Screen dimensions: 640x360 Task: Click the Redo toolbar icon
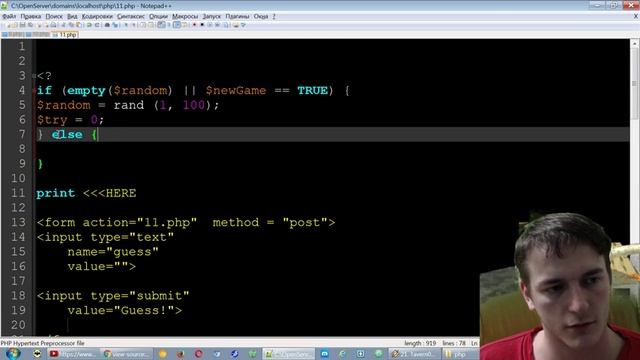[98, 25]
